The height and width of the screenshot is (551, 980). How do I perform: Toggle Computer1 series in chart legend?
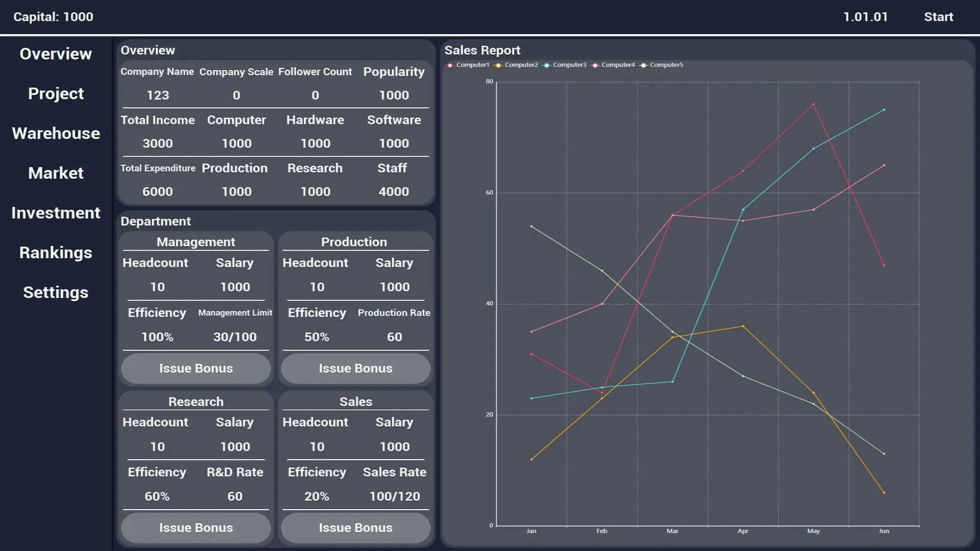(468, 65)
